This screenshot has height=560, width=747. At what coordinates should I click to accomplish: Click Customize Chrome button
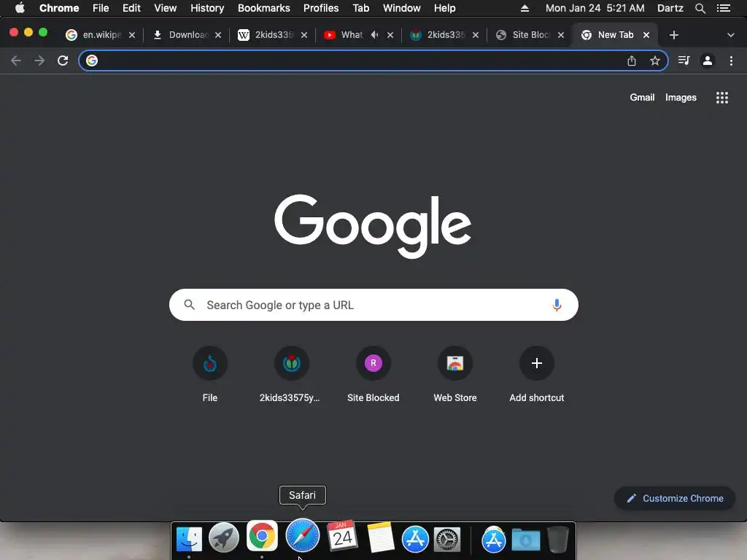tap(675, 498)
